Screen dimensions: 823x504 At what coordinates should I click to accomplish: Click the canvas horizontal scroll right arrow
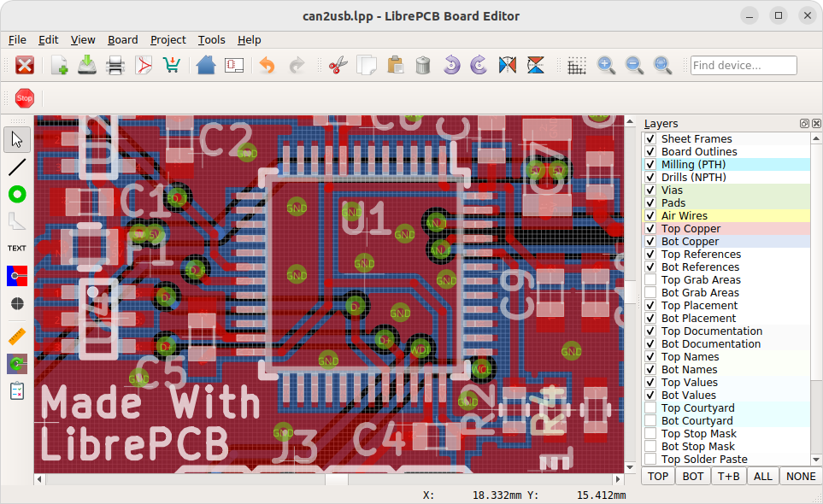[618, 479]
